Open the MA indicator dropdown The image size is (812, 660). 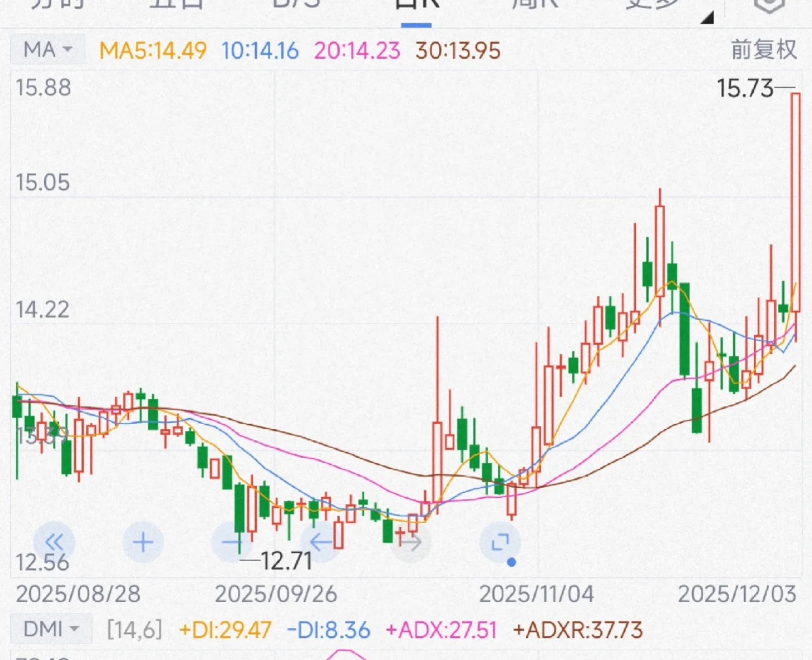(x=48, y=50)
